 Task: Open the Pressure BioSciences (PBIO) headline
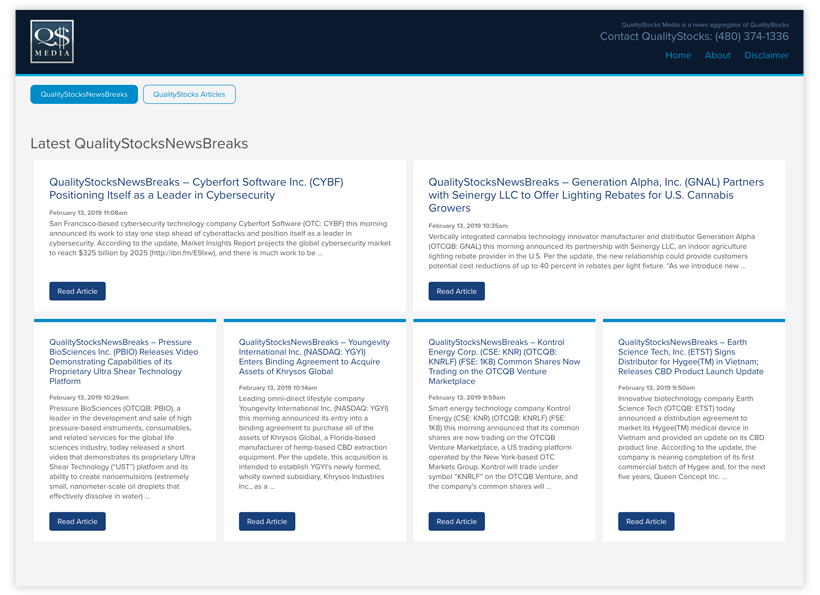pos(124,362)
